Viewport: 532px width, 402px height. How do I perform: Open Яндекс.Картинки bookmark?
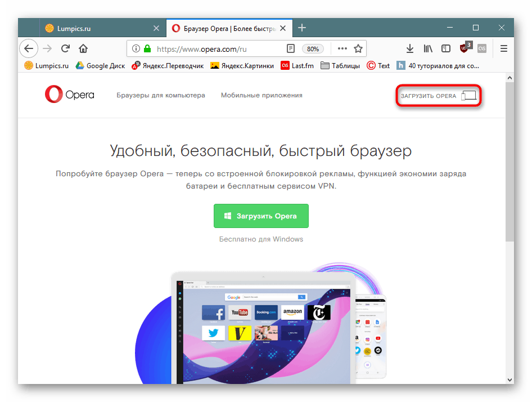pyautogui.click(x=242, y=65)
